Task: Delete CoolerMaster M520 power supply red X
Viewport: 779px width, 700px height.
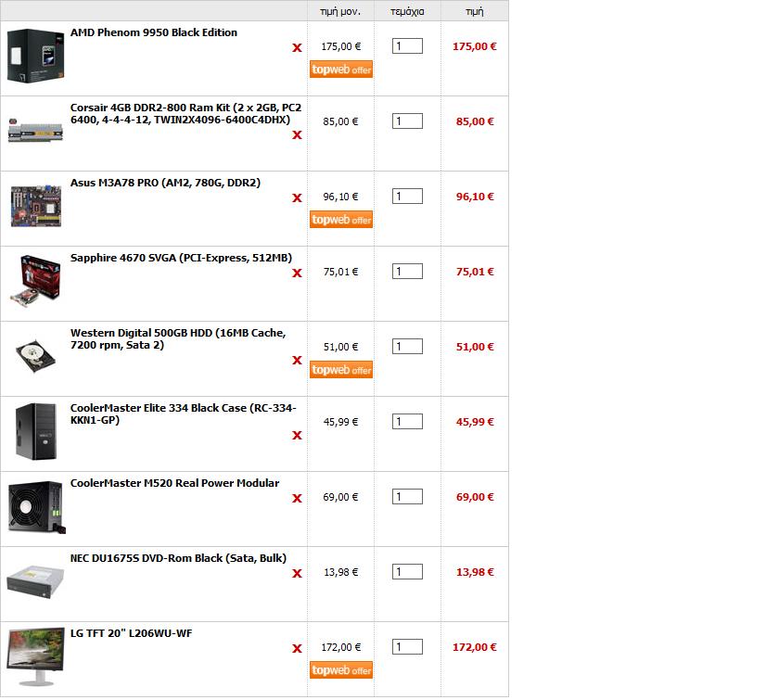Action: point(297,498)
